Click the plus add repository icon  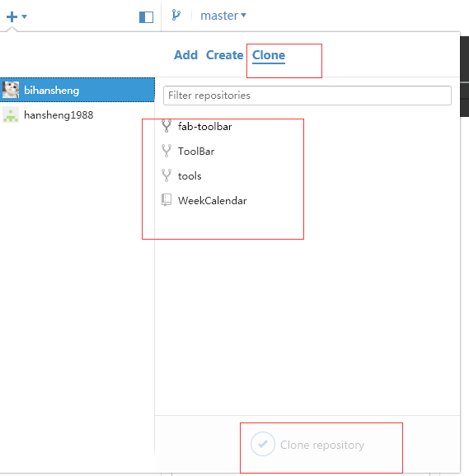click(12, 16)
